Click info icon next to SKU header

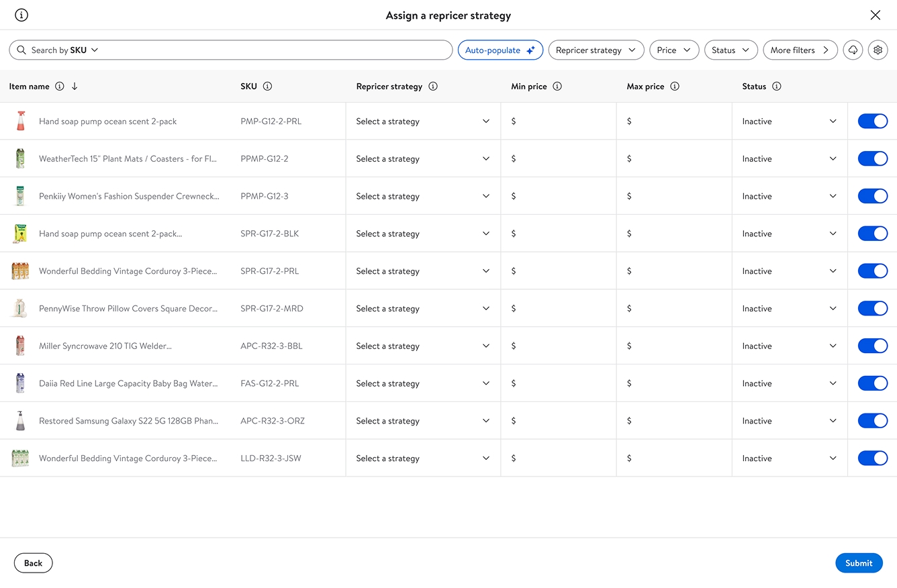267,87
